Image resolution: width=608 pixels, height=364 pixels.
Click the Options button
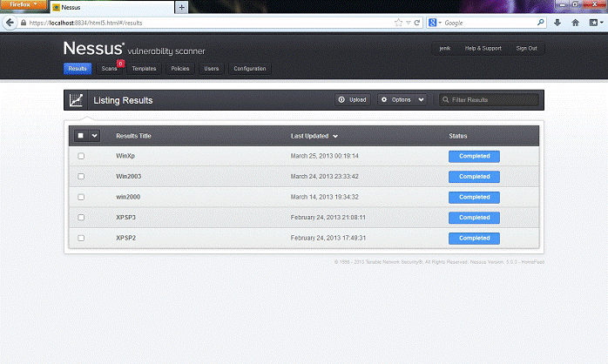[x=396, y=99]
